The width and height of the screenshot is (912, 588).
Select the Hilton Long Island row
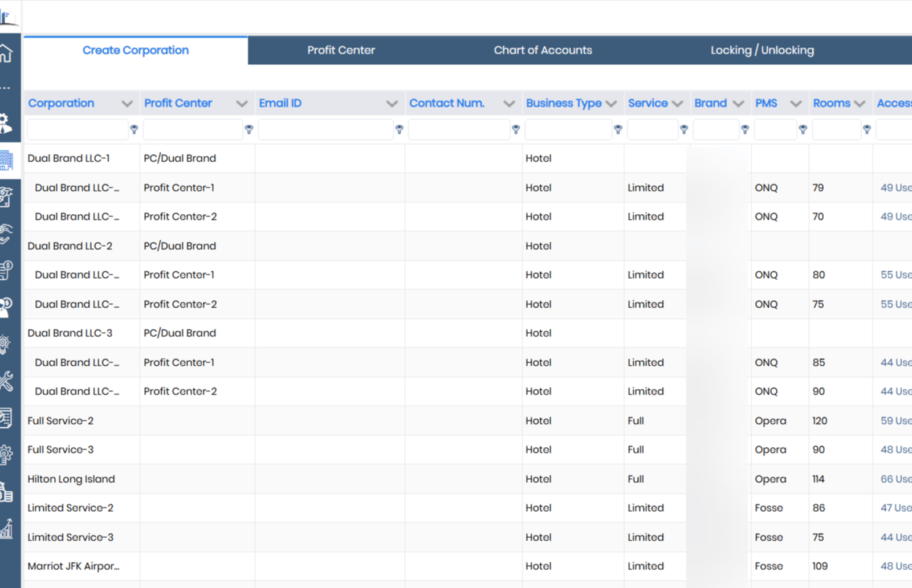click(467, 479)
